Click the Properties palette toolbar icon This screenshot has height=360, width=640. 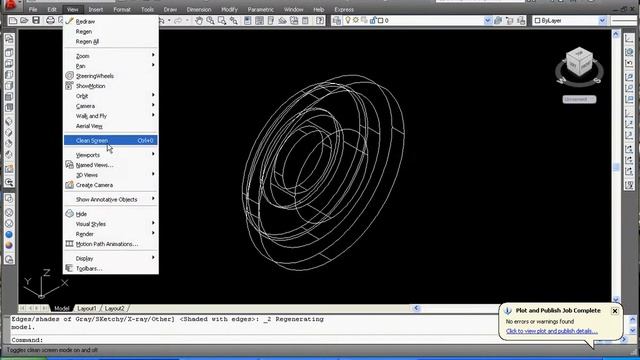(x=248, y=20)
